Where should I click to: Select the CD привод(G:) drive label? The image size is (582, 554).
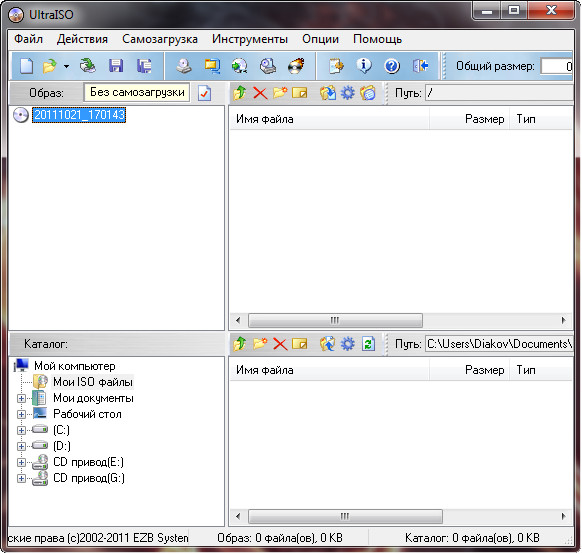click(x=89, y=478)
